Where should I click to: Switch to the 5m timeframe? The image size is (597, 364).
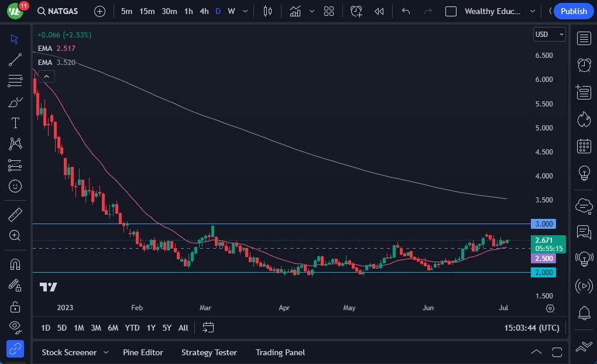click(x=126, y=12)
